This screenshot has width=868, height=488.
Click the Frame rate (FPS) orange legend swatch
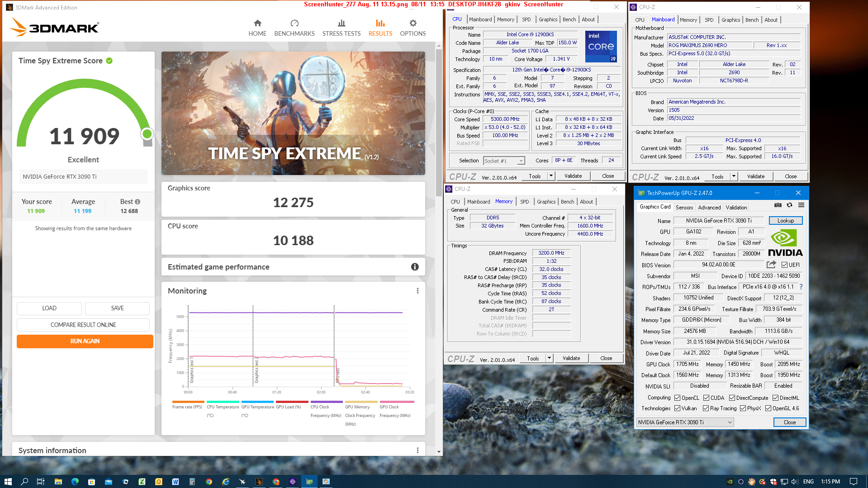[188, 402]
